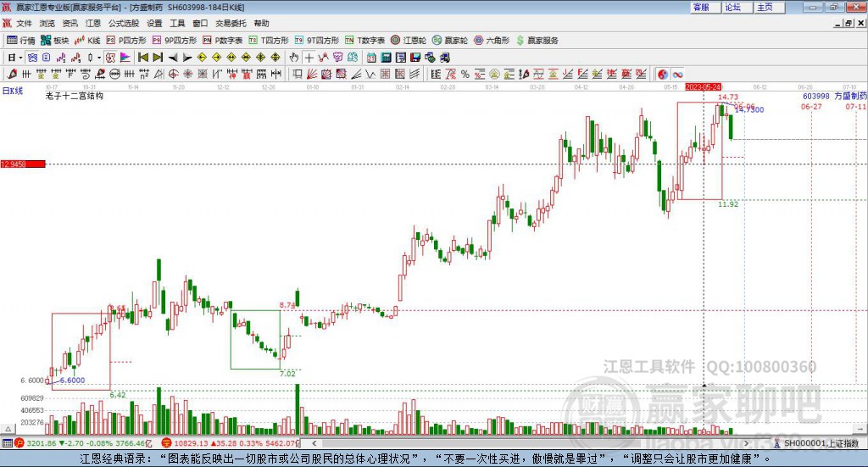Screen dimensions: 868x467
Task: Open the 文件 menu
Action: (x=24, y=23)
